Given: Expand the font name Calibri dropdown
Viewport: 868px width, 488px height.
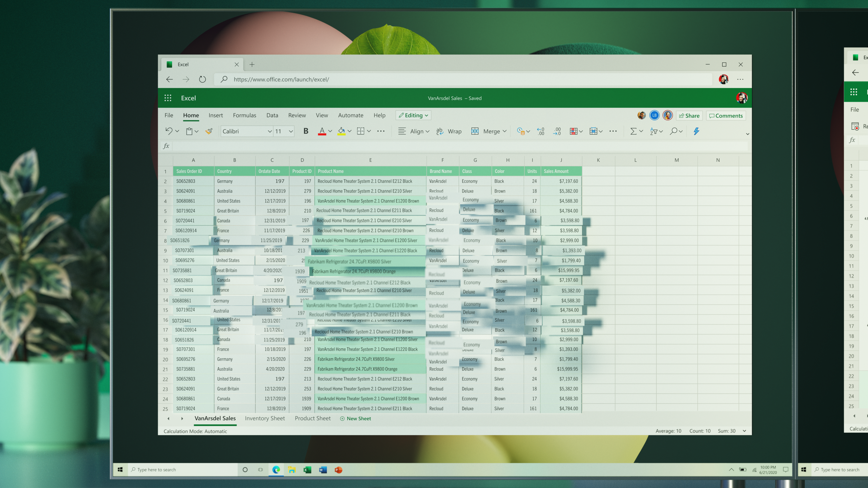Looking at the screenshot, I should [270, 131].
